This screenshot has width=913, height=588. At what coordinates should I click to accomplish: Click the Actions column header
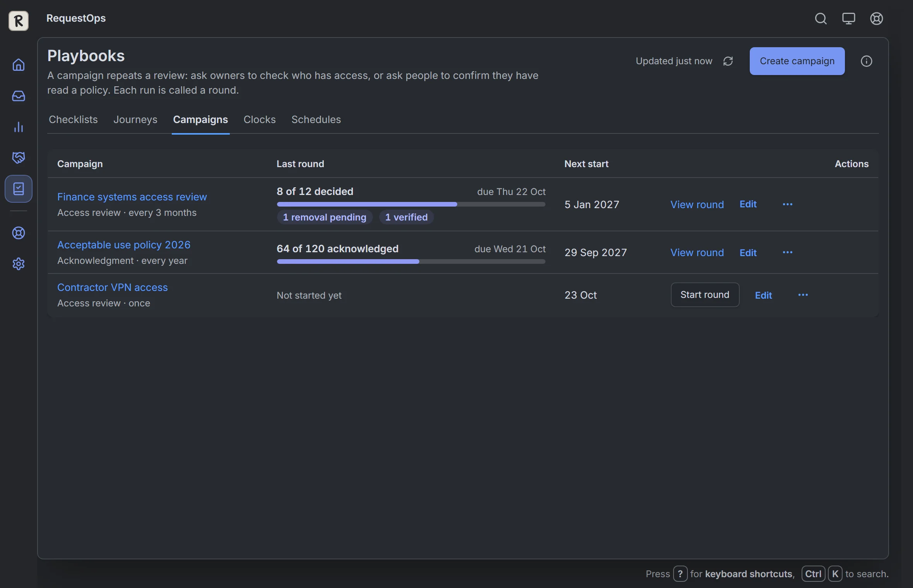pos(851,164)
